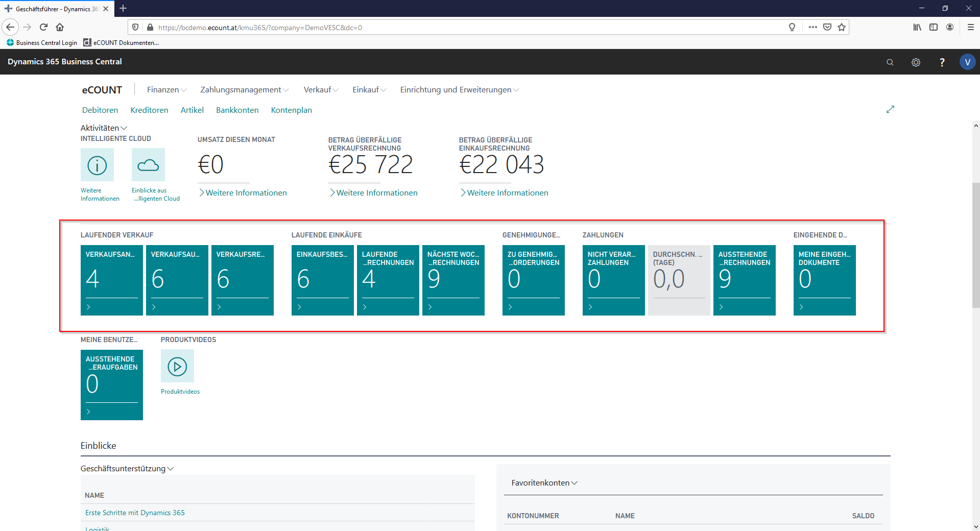
Task: Show site security via padlock icon
Action: pos(150,27)
